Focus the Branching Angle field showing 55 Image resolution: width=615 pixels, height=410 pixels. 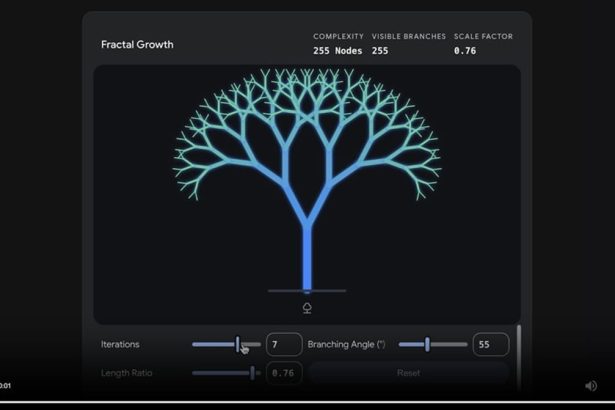click(490, 344)
